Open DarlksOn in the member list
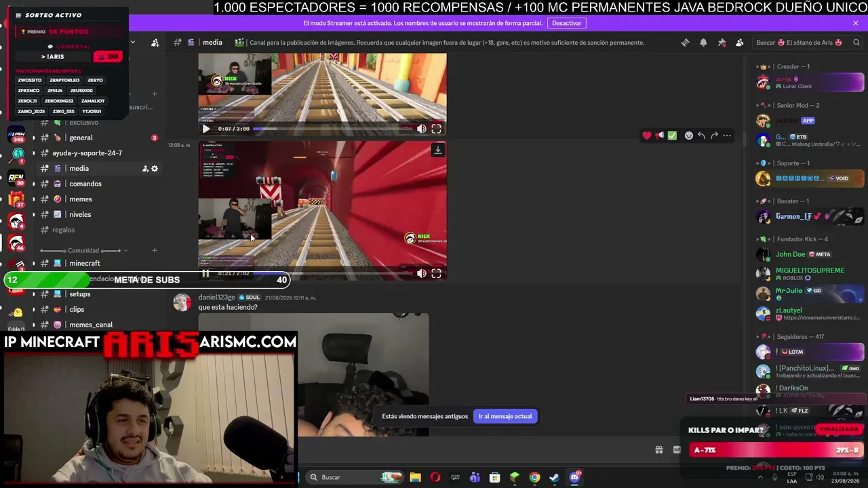This screenshot has width=868, height=488. pyautogui.click(x=810, y=392)
